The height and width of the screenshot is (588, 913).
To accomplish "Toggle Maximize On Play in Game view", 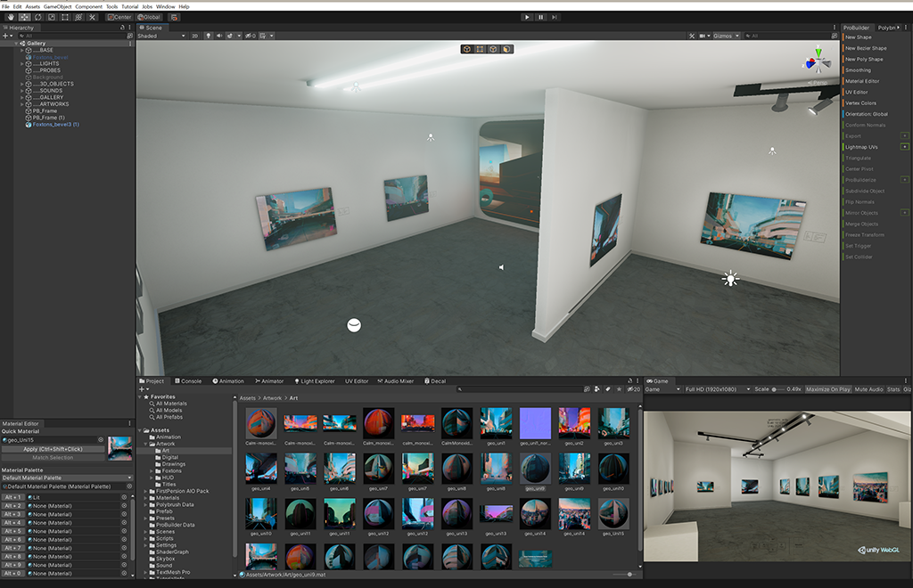I will [828, 389].
